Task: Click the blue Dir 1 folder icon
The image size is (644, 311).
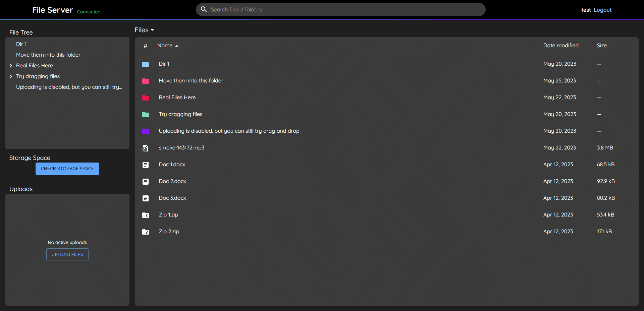Action: pos(146,64)
